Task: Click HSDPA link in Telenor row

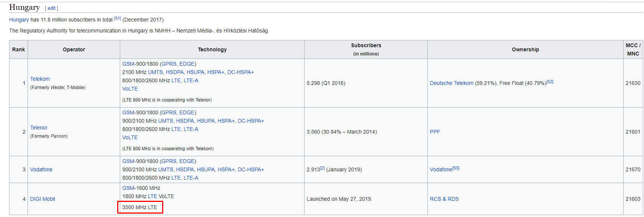Action: click(x=185, y=121)
